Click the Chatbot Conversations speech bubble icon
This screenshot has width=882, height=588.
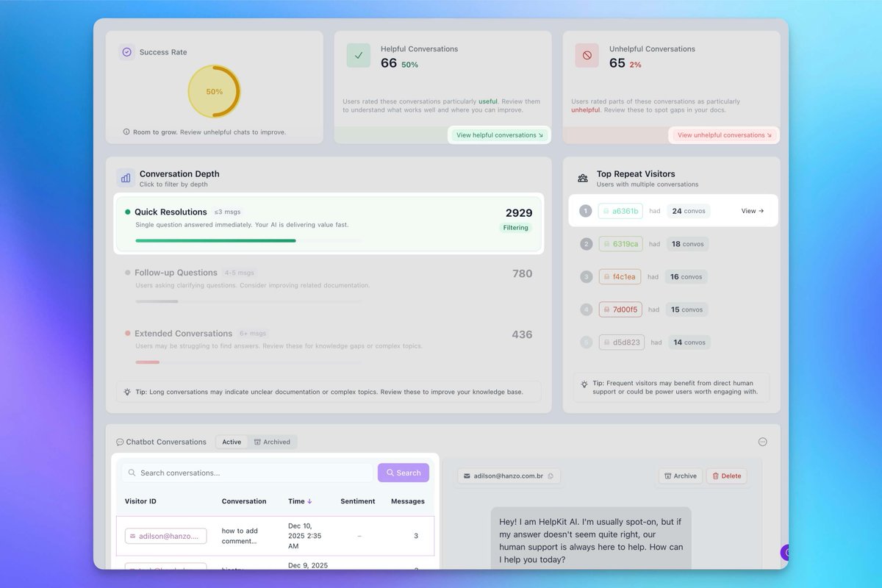(120, 442)
